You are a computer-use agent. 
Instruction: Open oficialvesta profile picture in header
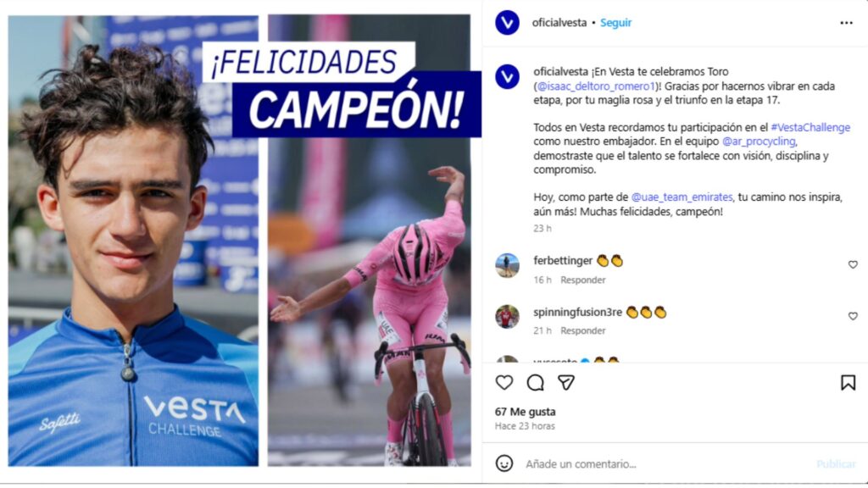(x=507, y=23)
